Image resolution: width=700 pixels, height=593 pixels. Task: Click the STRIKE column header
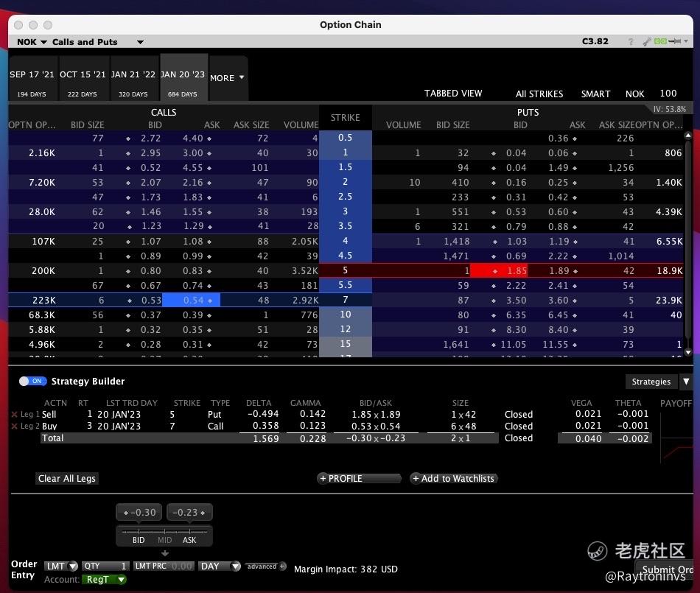(x=345, y=117)
